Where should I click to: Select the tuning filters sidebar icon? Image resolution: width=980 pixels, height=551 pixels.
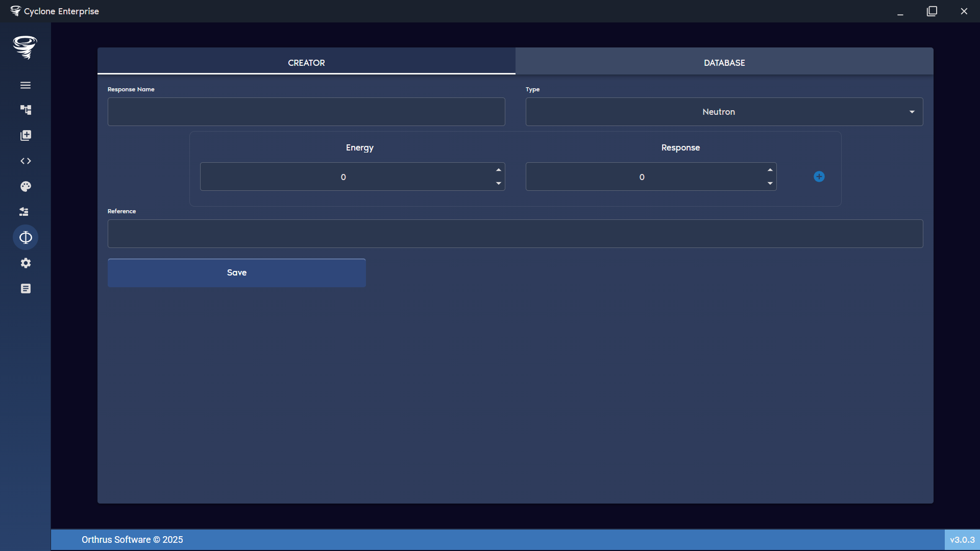(24, 211)
